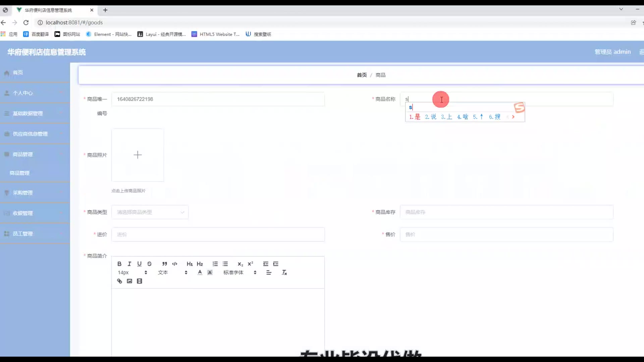Focus the 商品库存 input field
The width and height of the screenshot is (644, 362).
[x=506, y=212]
